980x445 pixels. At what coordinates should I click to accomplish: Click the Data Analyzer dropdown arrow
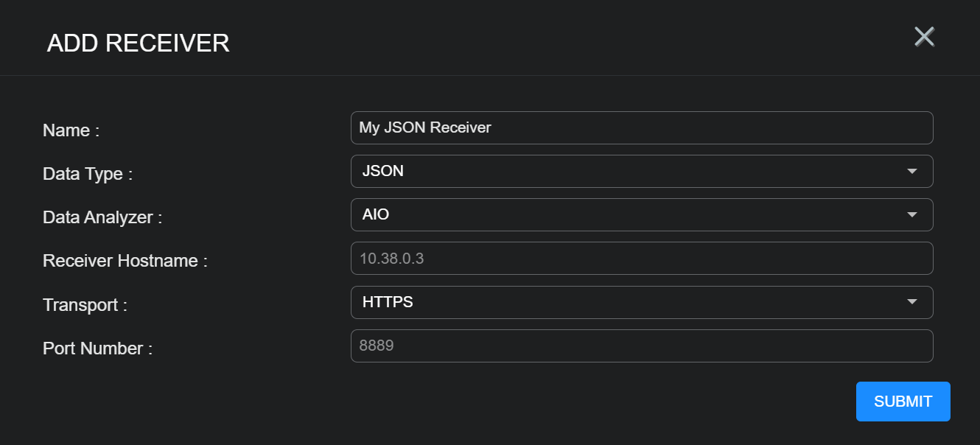912,214
